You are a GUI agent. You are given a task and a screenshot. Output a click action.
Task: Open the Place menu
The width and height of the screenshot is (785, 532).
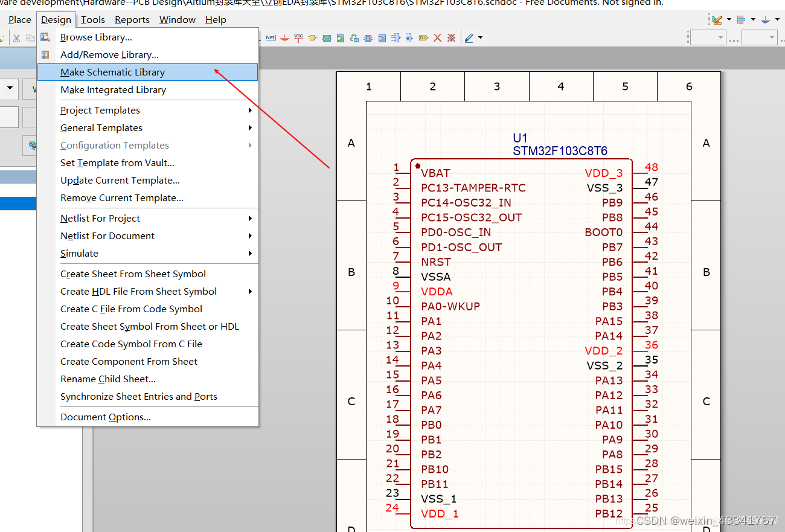point(19,20)
